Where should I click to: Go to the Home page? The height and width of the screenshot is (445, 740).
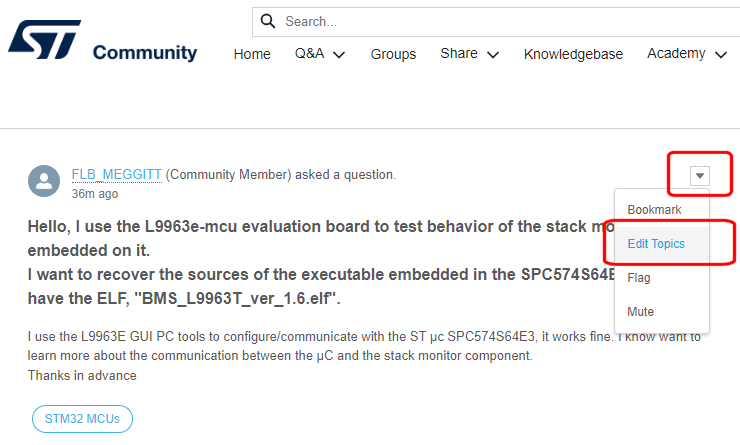[252, 54]
